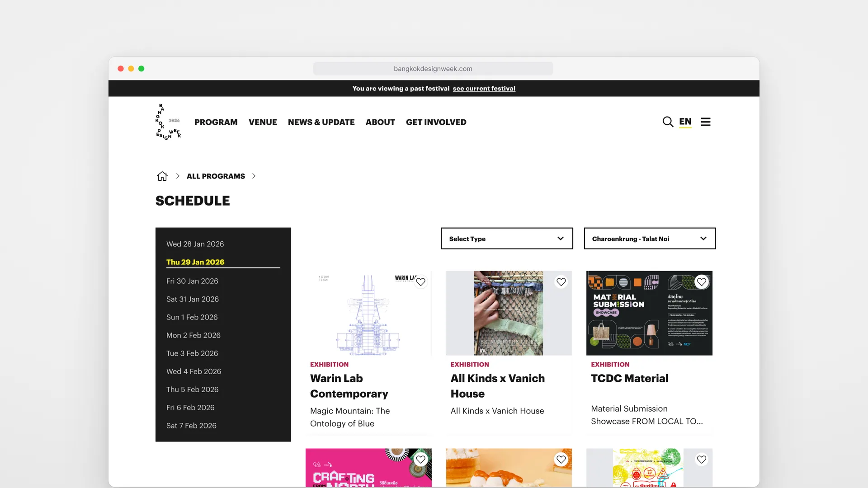This screenshot has height=488, width=868.
Task: Open the Warin Lab Contemporary title
Action: click(349, 386)
